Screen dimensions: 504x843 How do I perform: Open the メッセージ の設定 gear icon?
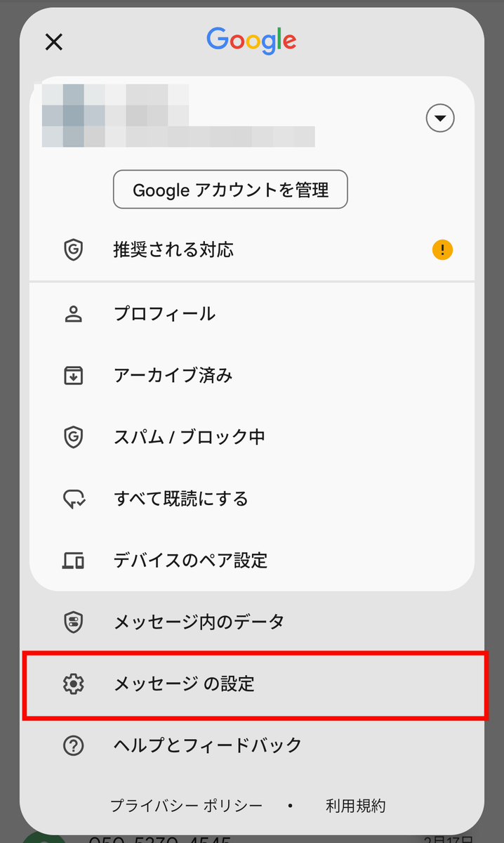pyautogui.click(x=73, y=684)
